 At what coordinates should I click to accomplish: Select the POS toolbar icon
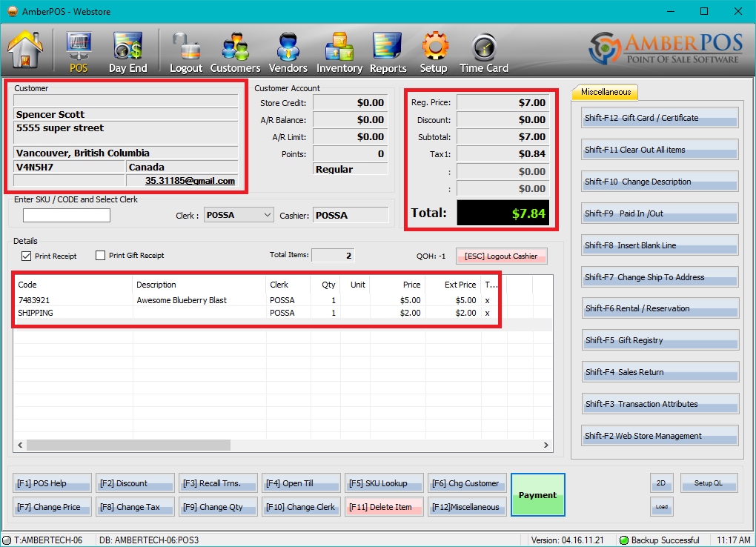[79, 52]
